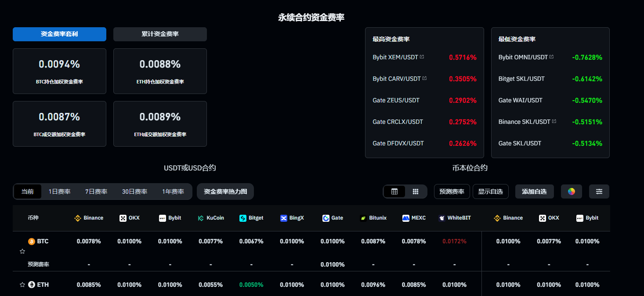Image resolution: width=644 pixels, height=296 pixels.
Task: Switch to 当前 rate tab
Action: (x=27, y=191)
